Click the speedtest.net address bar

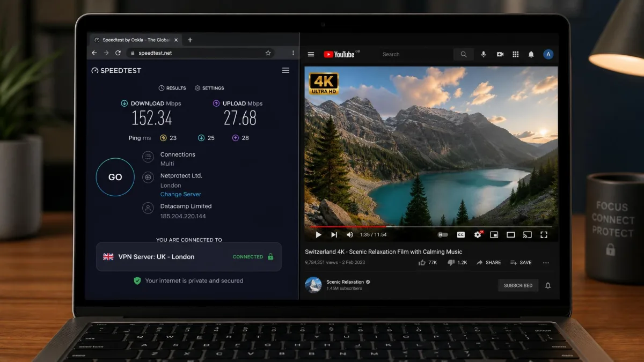click(200, 53)
